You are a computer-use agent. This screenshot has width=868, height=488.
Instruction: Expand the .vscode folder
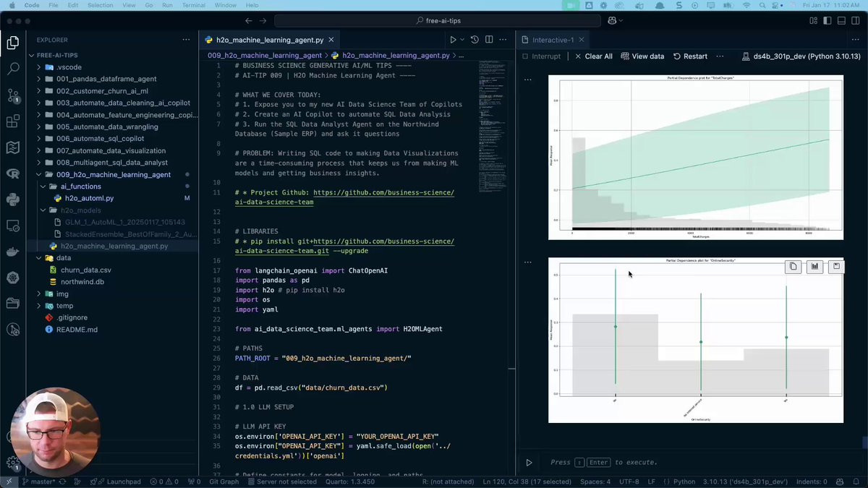112,67
